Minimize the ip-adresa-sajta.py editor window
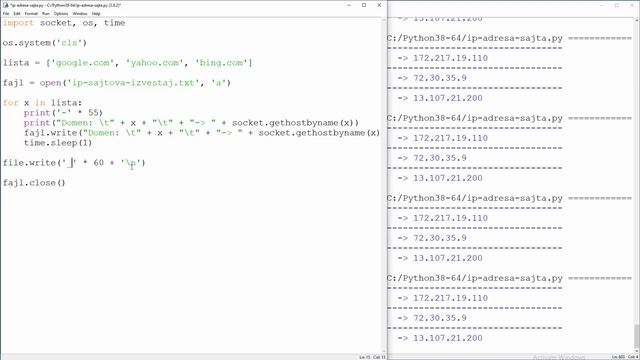 [349, 5]
